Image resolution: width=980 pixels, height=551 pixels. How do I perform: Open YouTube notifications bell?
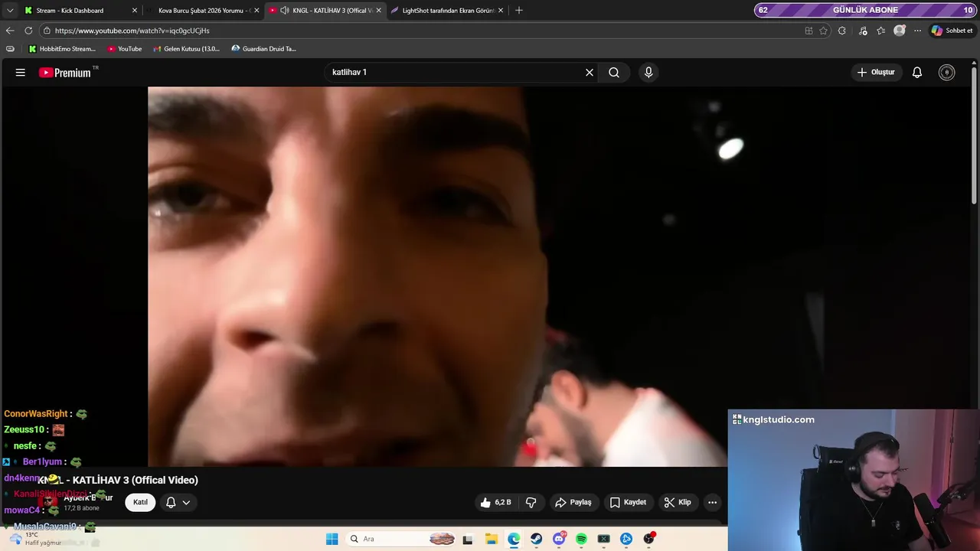coord(917,73)
